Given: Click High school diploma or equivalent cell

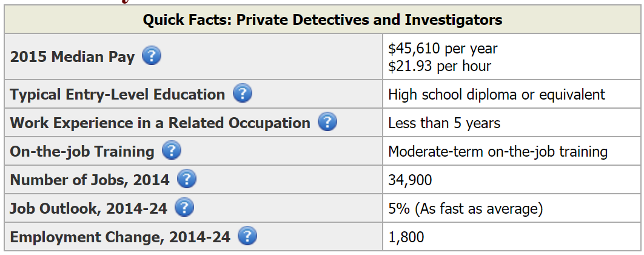Looking at the screenshot, I should point(497,95).
